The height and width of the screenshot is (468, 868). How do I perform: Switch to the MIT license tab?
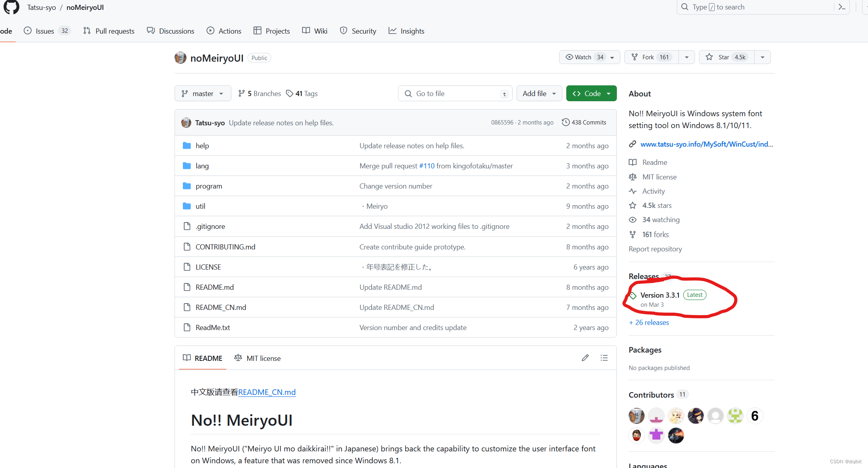[x=258, y=358]
